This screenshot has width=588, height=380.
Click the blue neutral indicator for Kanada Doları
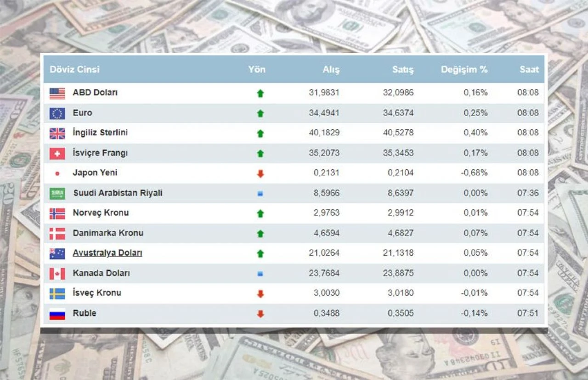tap(260, 273)
